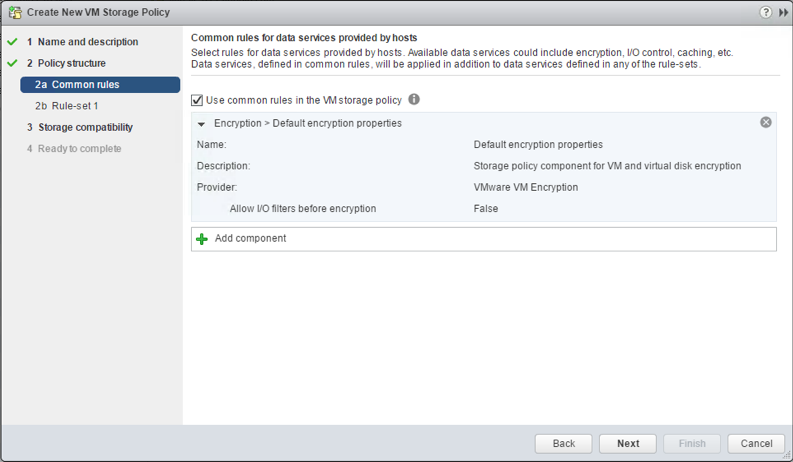The image size is (793, 462).
Task: Click the Finish button
Action: pyautogui.click(x=691, y=443)
